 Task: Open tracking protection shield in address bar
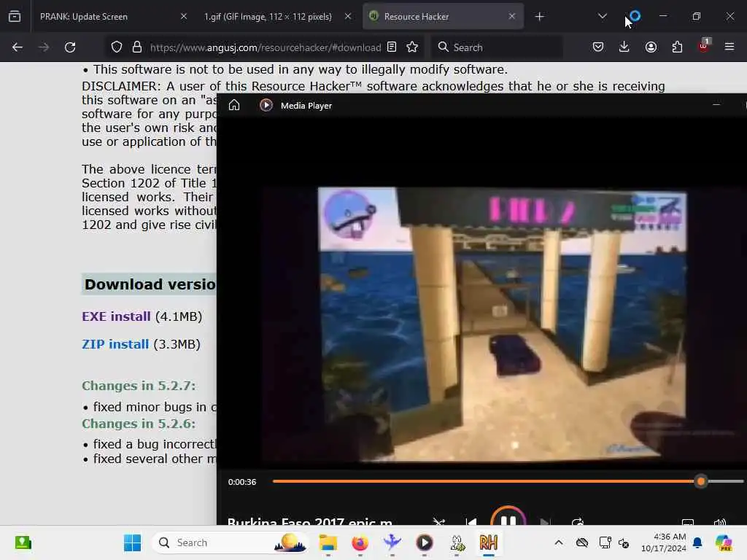tap(117, 47)
